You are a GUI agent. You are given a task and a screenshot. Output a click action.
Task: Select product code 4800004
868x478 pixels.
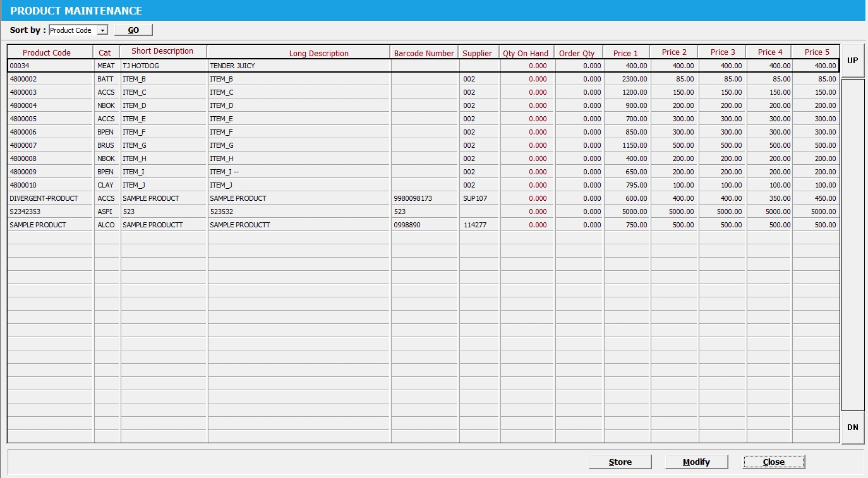tap(51, 105)
